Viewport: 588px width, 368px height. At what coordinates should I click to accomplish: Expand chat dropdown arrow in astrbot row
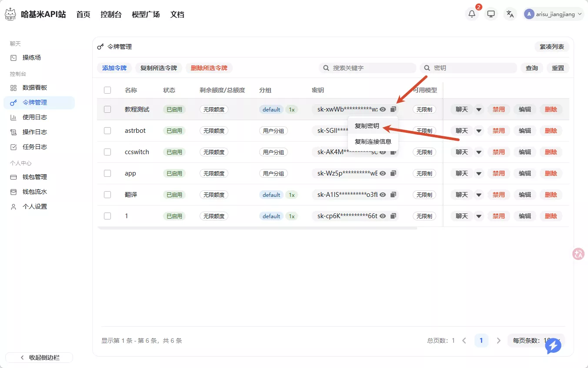479,131
